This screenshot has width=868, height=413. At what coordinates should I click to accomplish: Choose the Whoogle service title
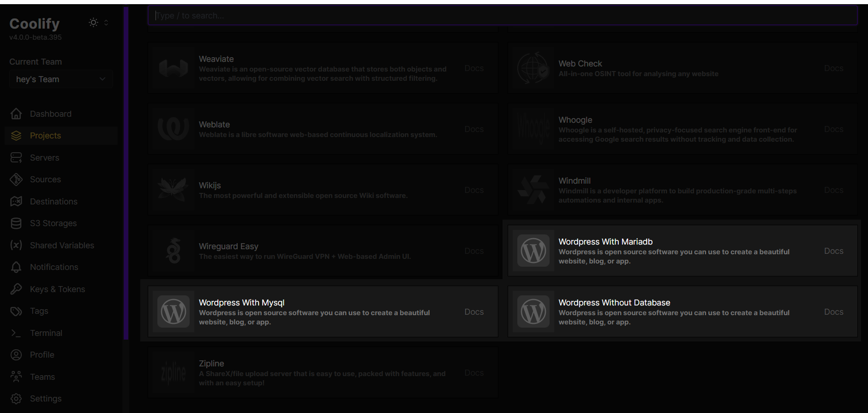575,120
